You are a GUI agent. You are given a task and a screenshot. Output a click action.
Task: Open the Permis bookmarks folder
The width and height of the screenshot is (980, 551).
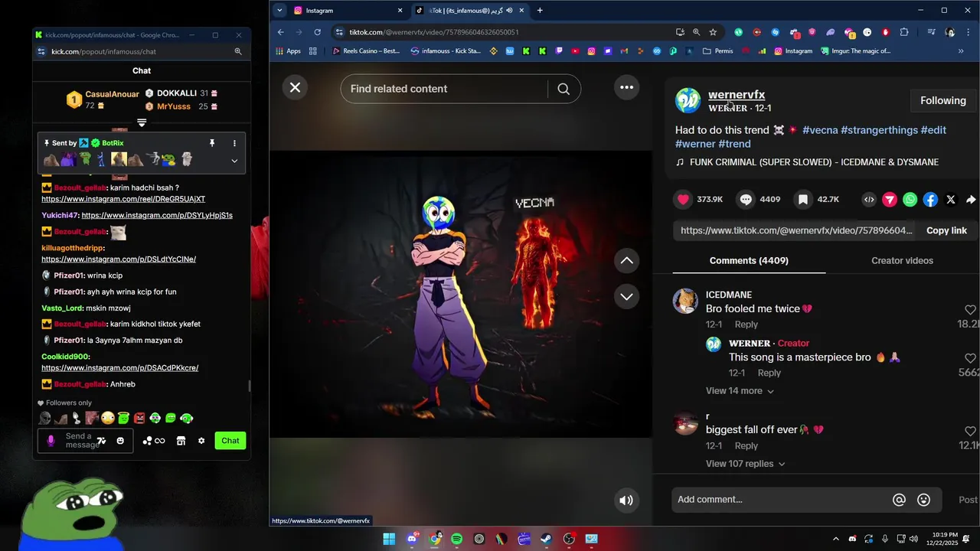click(718, 51)
